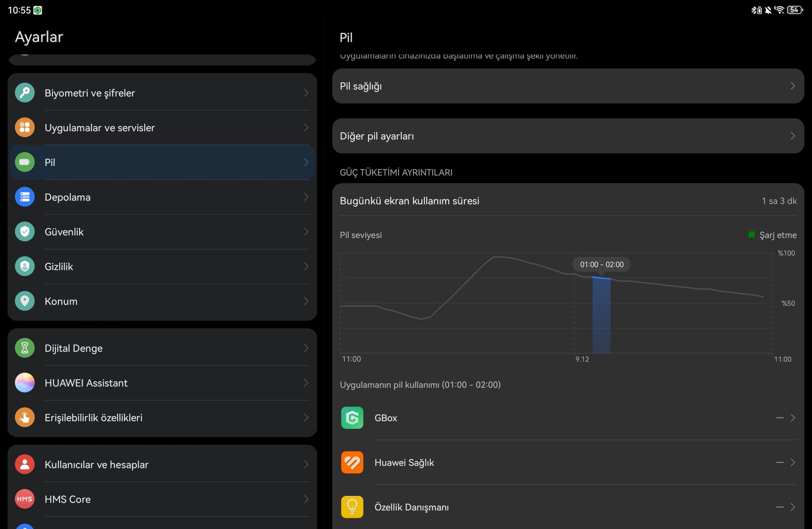Open Biyometri ve şifreler settings
The height and width of the screenshot is (529, 812).
pos(162,93)
